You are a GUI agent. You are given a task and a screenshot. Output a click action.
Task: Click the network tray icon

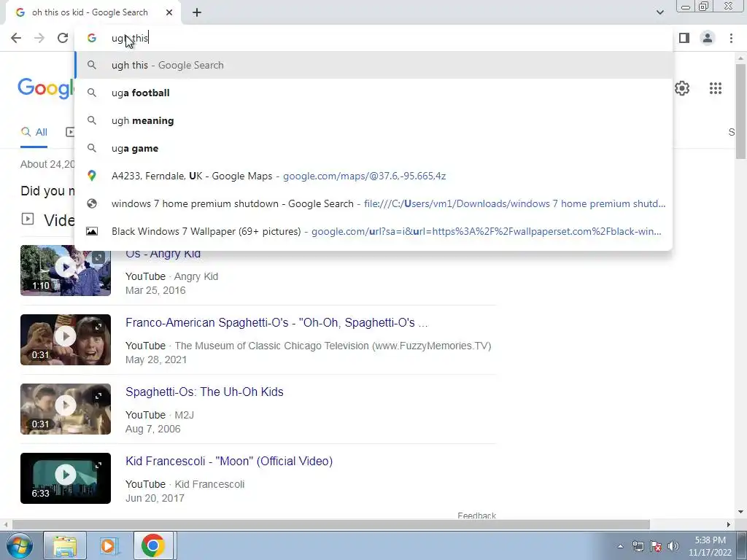click(x=638, y=546)
